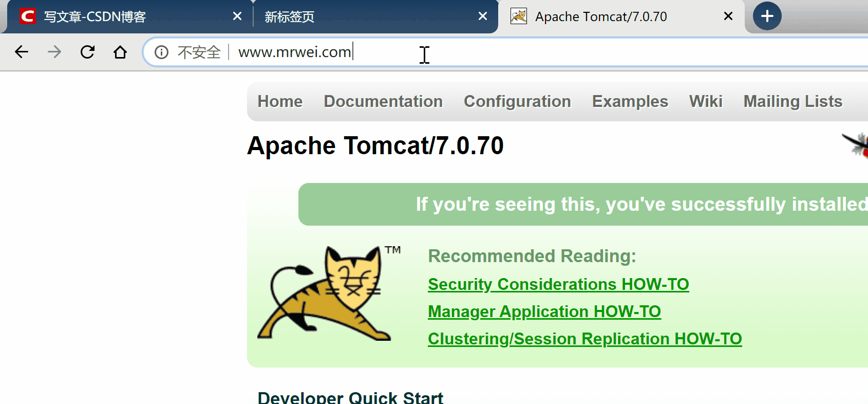
Task: Open Clustering/Session Replication HOW-TO link
Action: [x=585, y=339]
